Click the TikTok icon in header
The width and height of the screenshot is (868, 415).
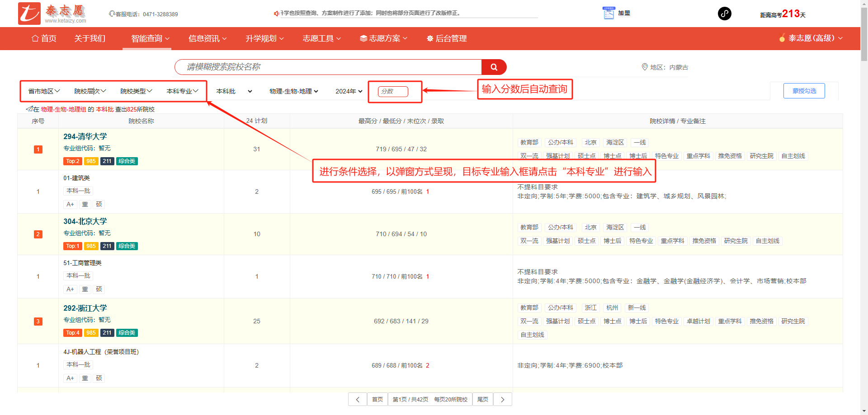point(724,14)
